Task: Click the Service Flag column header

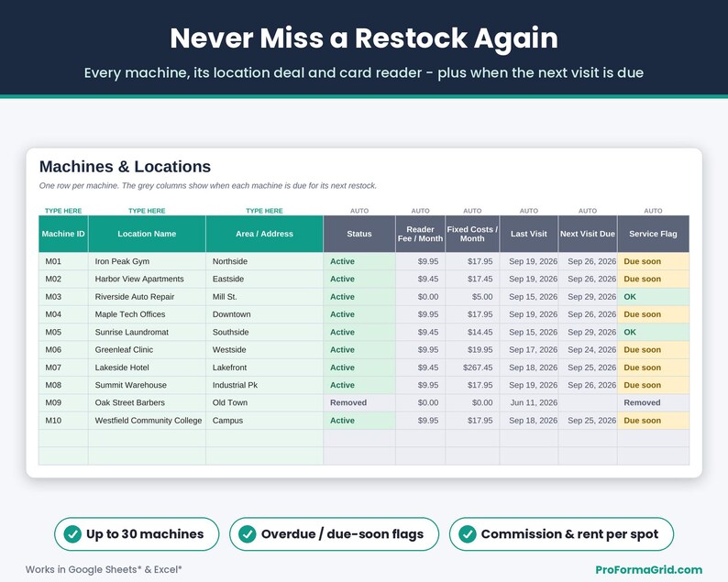Action: pos(653,234)
